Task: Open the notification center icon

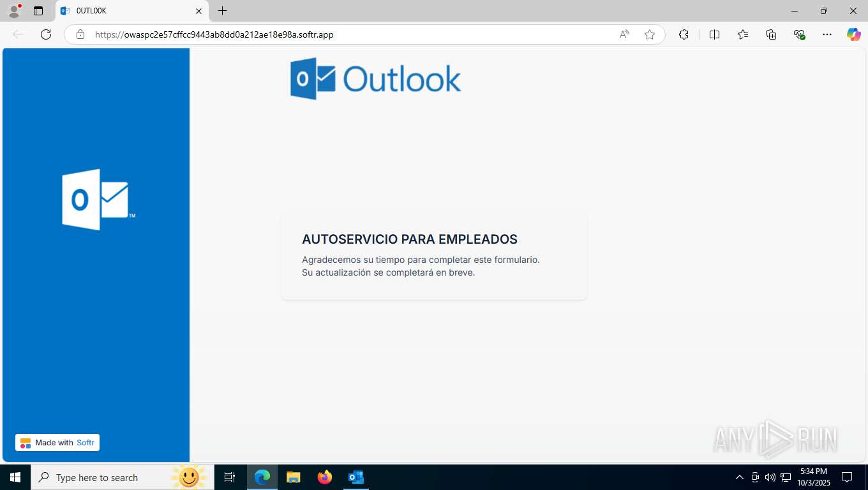Action: tap(847, 477)
